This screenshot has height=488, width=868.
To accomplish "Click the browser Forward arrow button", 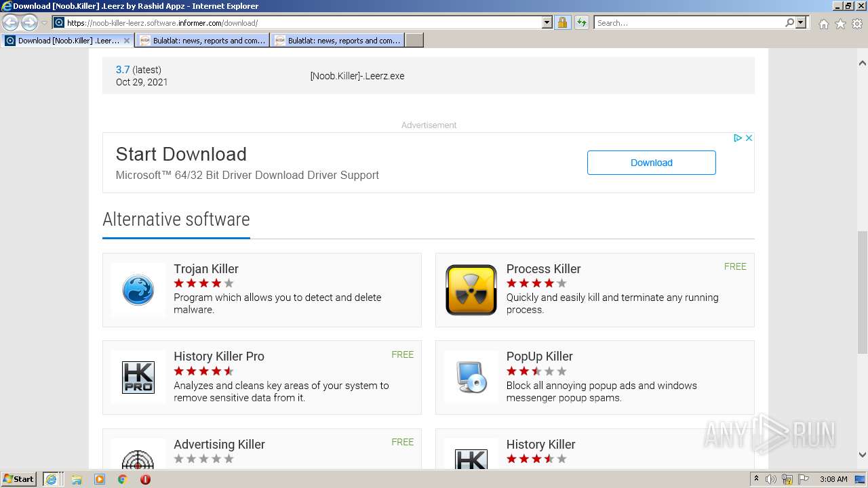I will tap(29, 23).
